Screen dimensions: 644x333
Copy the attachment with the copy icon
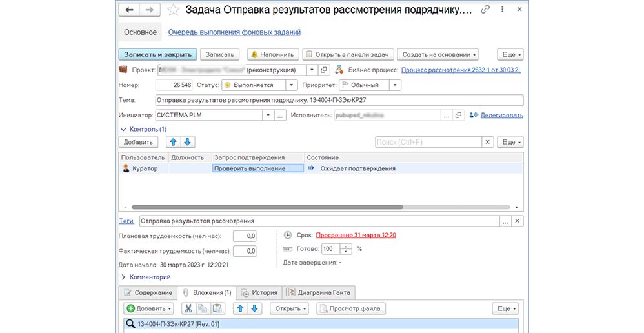203,308
